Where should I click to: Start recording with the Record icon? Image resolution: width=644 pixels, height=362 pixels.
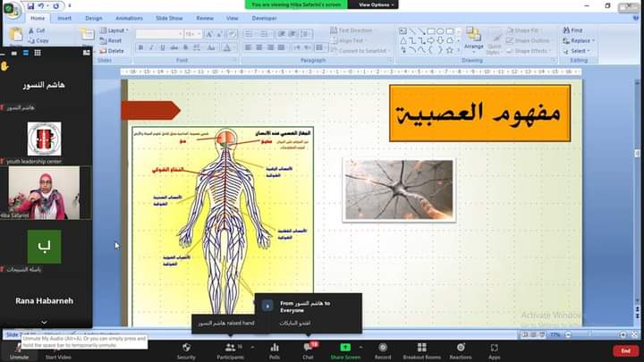[x=383, y=347]
